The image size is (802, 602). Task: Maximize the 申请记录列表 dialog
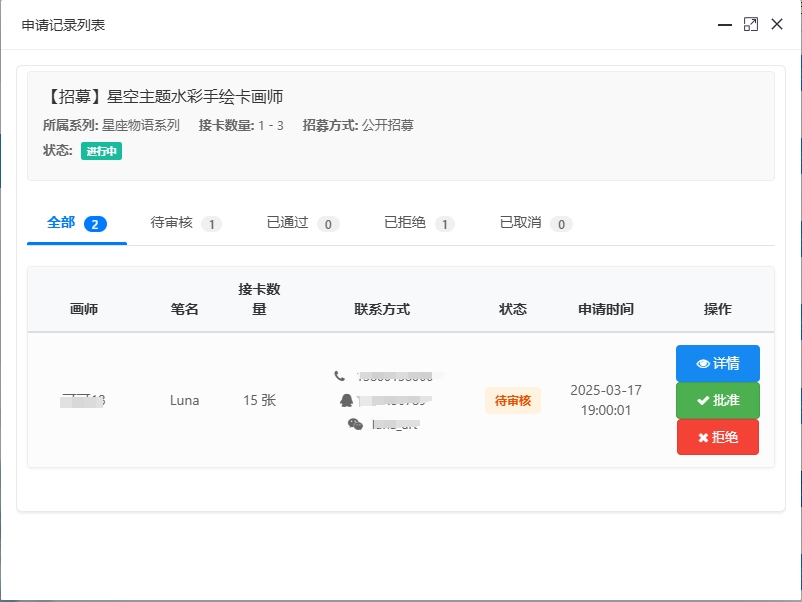(751, 25)
